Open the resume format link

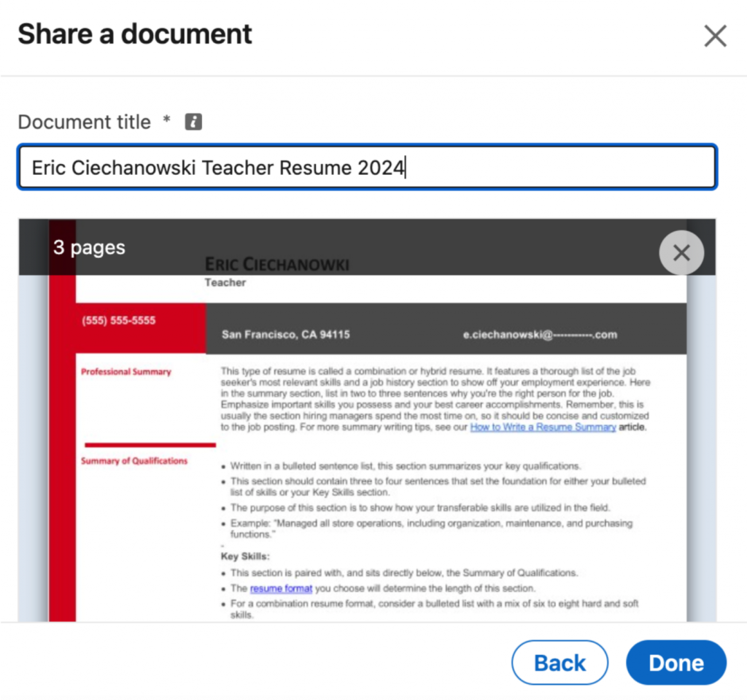(280, 588)
